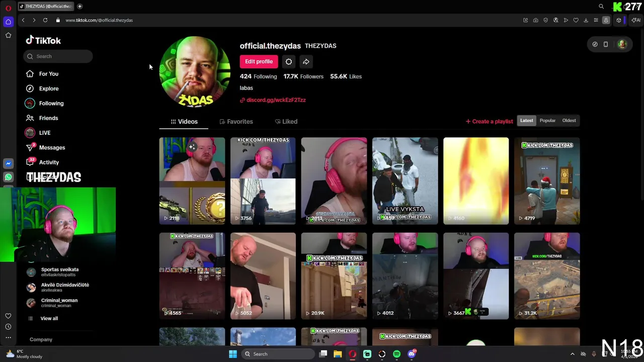Image resolution: width=644 pixels, height=362 pixels.
Task: Open the Explore page
Action: 49,88
